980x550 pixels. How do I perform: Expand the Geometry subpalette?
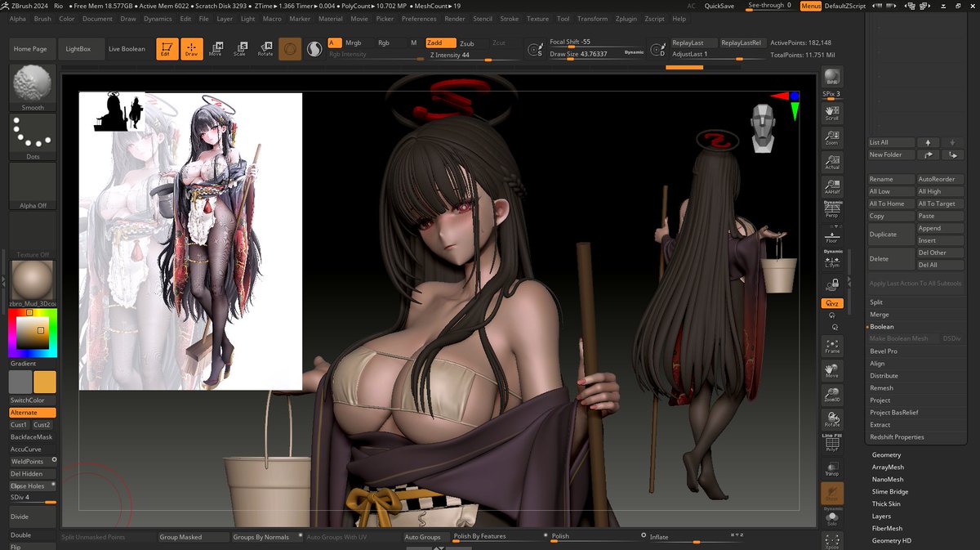pyautogui.click(x=887, y=454)
